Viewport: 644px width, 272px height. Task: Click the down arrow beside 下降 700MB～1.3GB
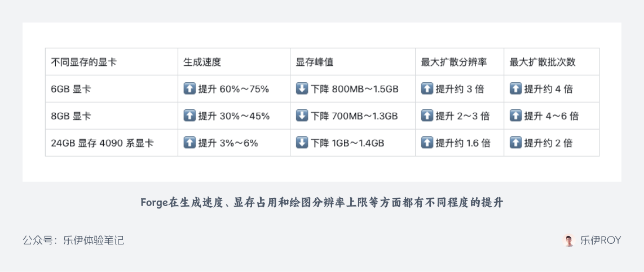point(302,116)
